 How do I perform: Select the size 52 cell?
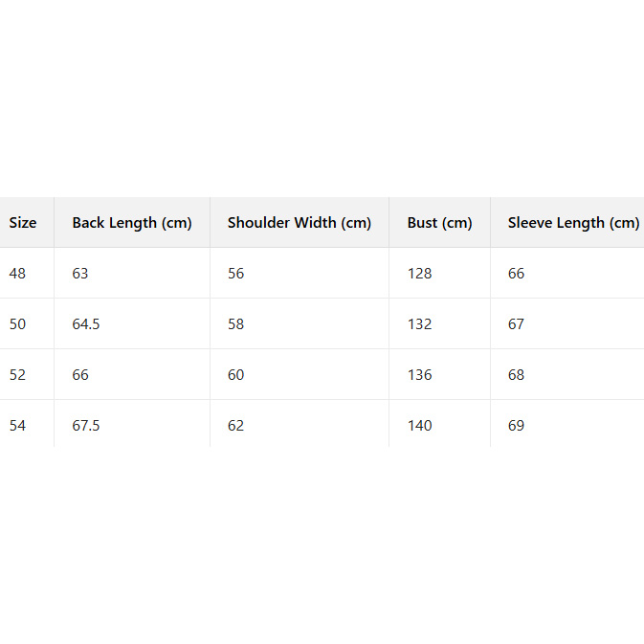click(18, 375)
